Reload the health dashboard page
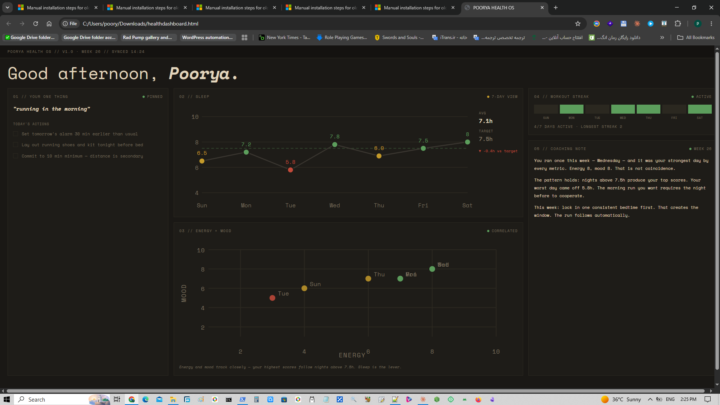The height and width of the screenshot is (405, 720). coord(35,23)
